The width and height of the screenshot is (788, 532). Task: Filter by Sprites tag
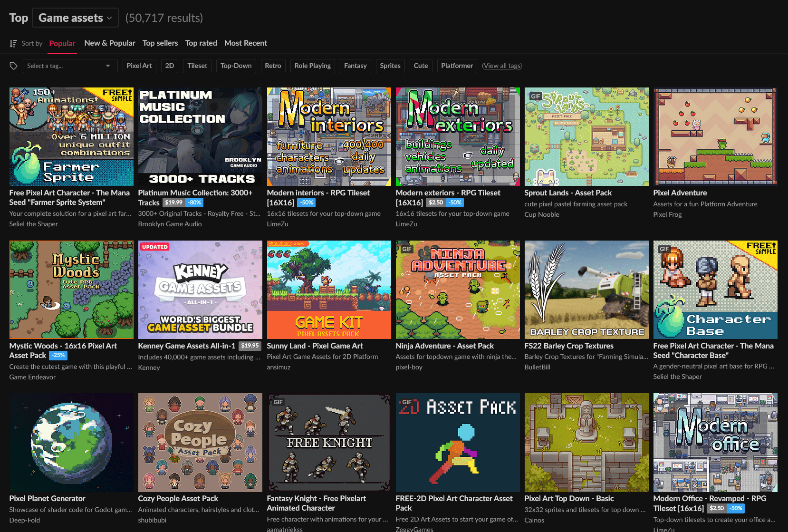pyautogui.click(x=390, y=66)
